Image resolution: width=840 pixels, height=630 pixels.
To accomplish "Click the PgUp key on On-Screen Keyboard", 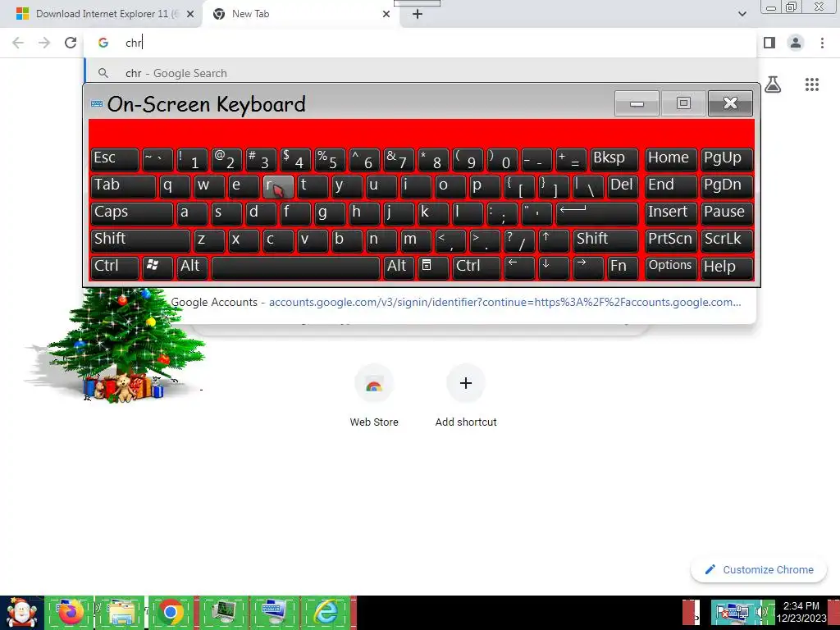I will pyautogui.click(x=727, y=160).
